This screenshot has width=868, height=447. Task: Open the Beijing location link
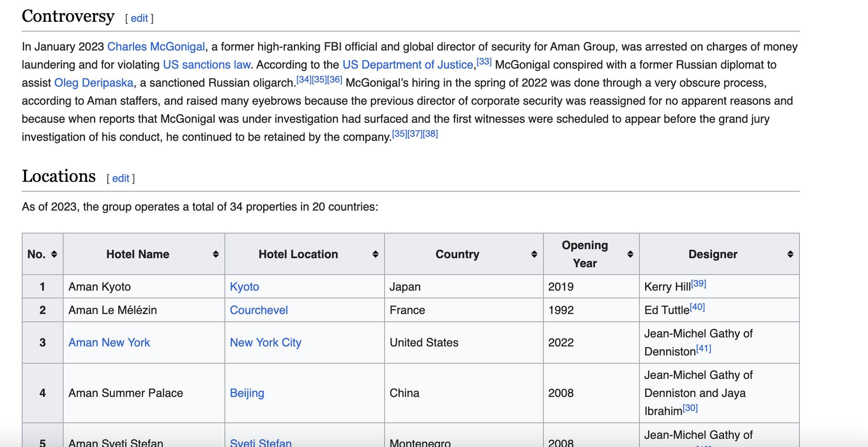point(247,393)
